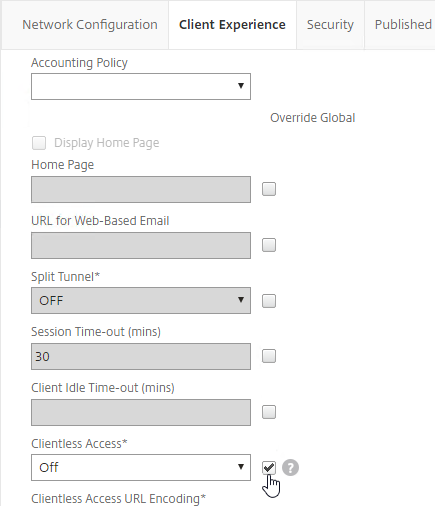This screenshot has width=435, height=506.
Task: Enable the Display Home Page checkbox
Action: click(x=39, y=143)
